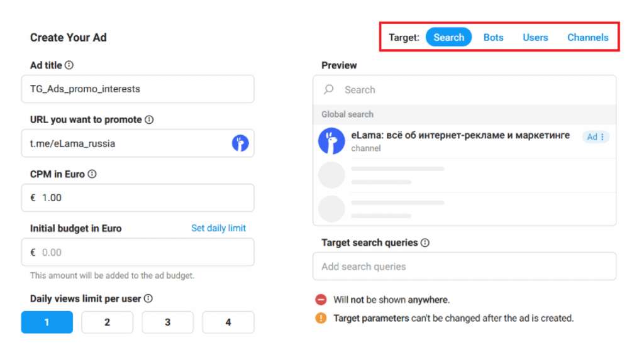Screen dimensions: 644x362
Task: Open the Channels target tab
Action: (588, 37)
